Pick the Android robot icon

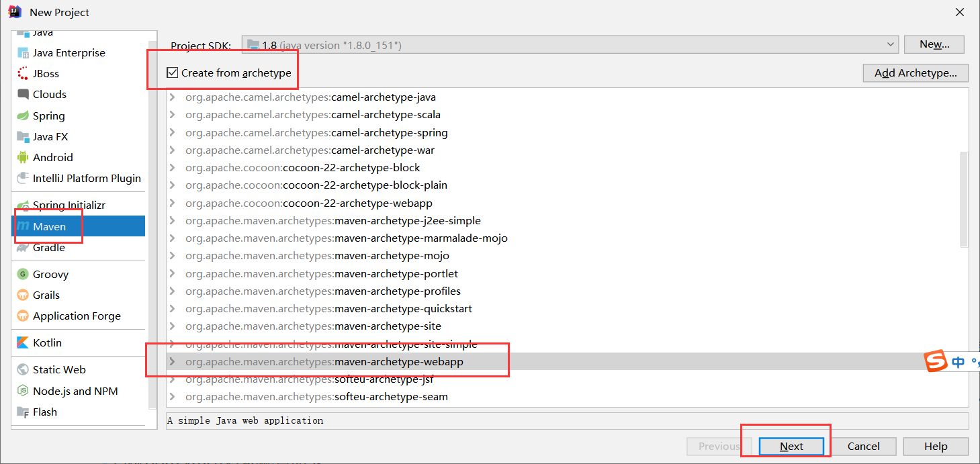tap(24, 158)
